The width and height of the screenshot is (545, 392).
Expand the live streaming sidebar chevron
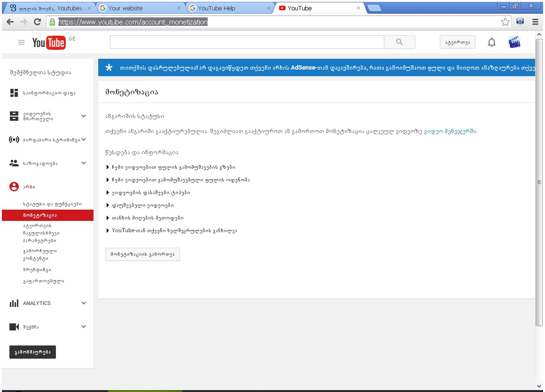pos(84,140)
